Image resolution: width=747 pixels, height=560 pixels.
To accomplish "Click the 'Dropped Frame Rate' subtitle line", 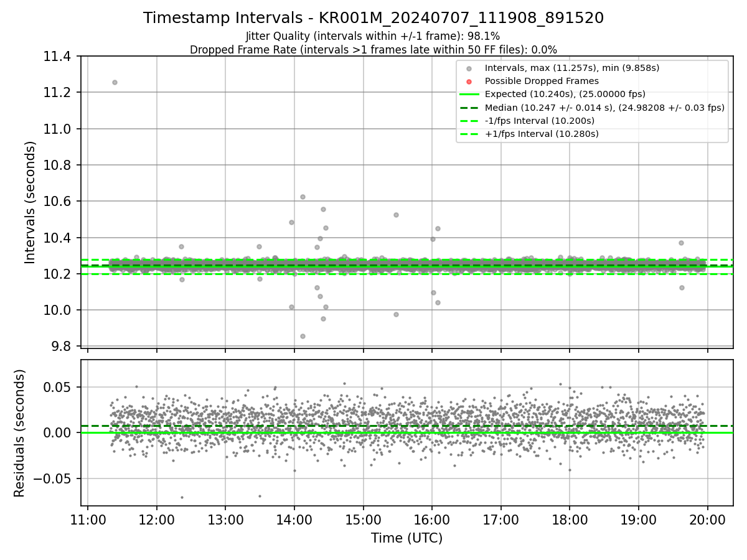I will click(x=374, y=50).
